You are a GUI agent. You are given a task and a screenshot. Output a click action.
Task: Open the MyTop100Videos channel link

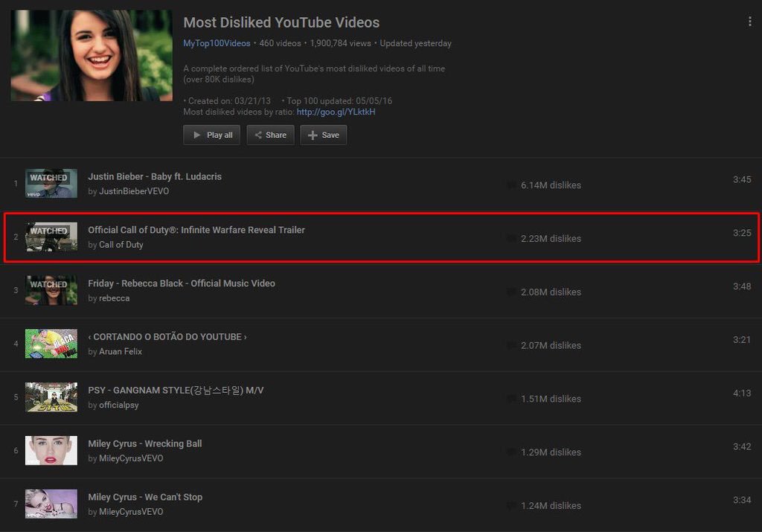coord(217,43)
